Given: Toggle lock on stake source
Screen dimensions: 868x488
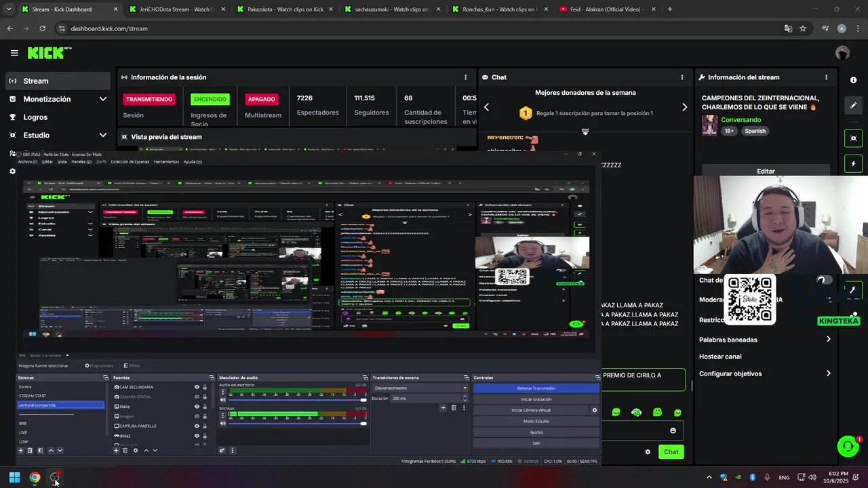Looking at the screenshot, I should [205, 407].
